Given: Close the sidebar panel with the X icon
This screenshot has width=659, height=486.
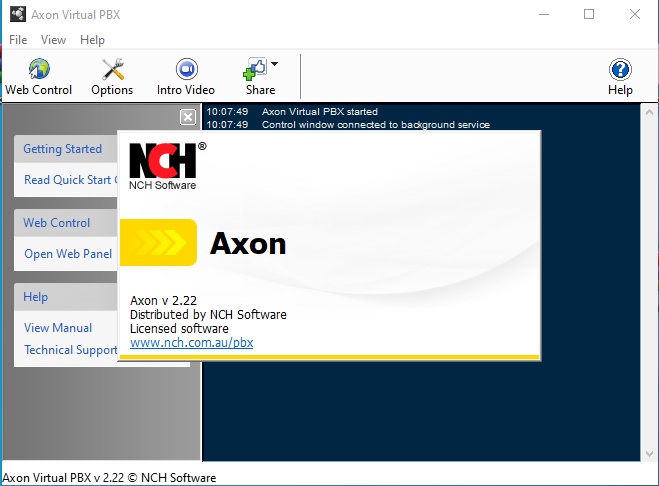Looking at the screenshot, I should coord(188,117).
